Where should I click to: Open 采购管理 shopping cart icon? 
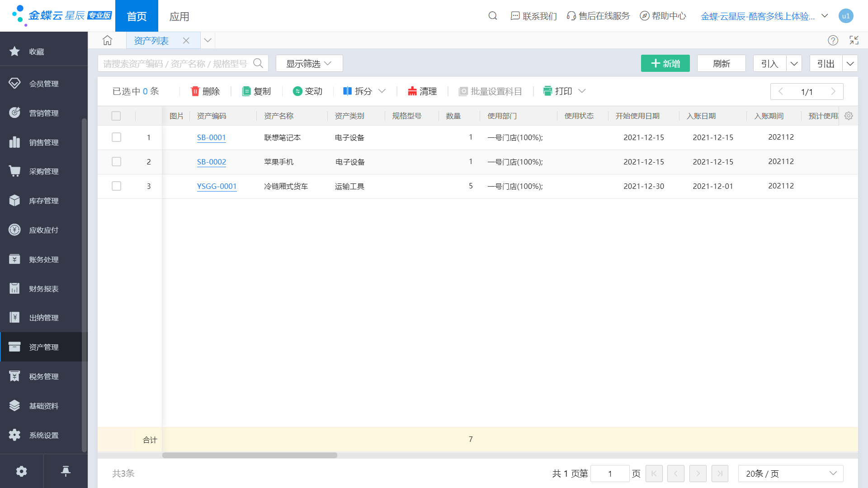pyautogui.click(x=14, y=171)
